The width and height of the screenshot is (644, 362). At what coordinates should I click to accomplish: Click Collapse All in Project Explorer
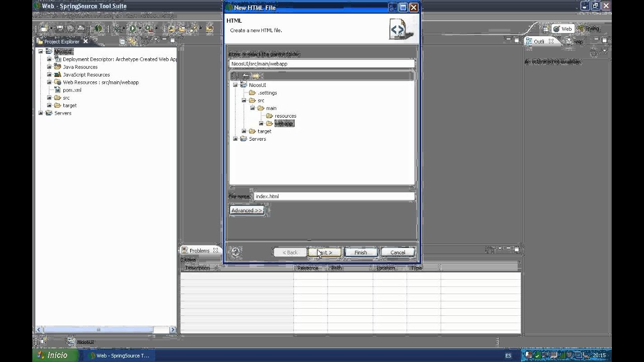pos(122,42)
